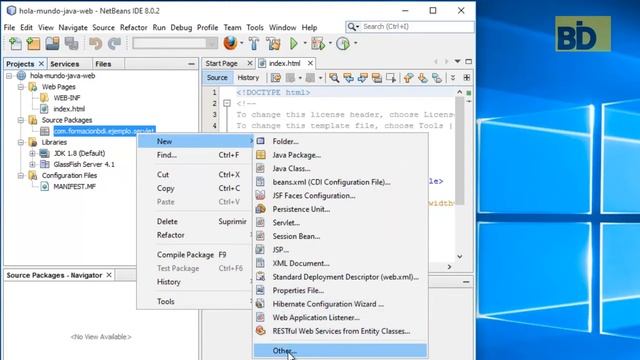Click the Debug Project icon

tap(318, 43)
